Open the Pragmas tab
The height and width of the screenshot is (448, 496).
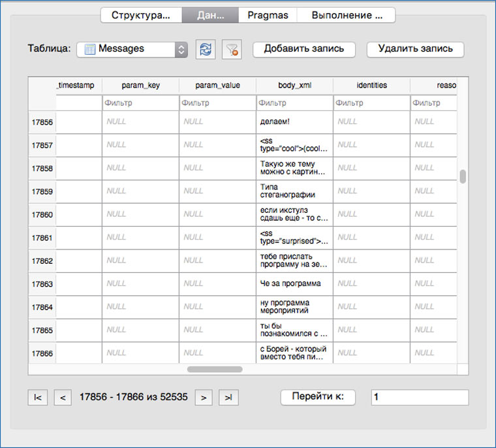click(x=268, y=15)
